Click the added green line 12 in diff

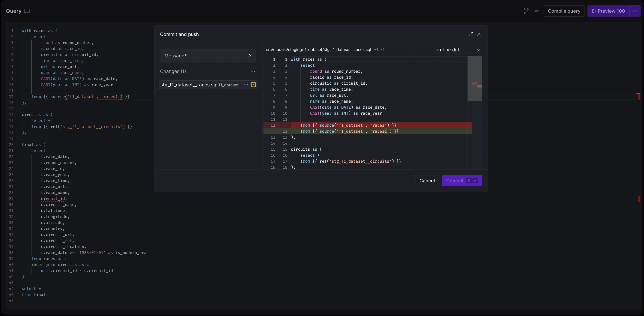(x=349, y=131)
